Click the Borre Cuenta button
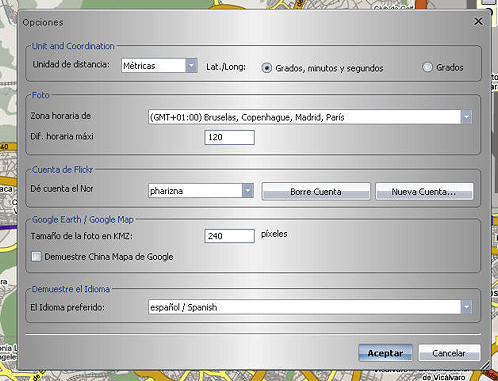The width and height of the screenshot is (498, 381). click(x=316, y=192)
